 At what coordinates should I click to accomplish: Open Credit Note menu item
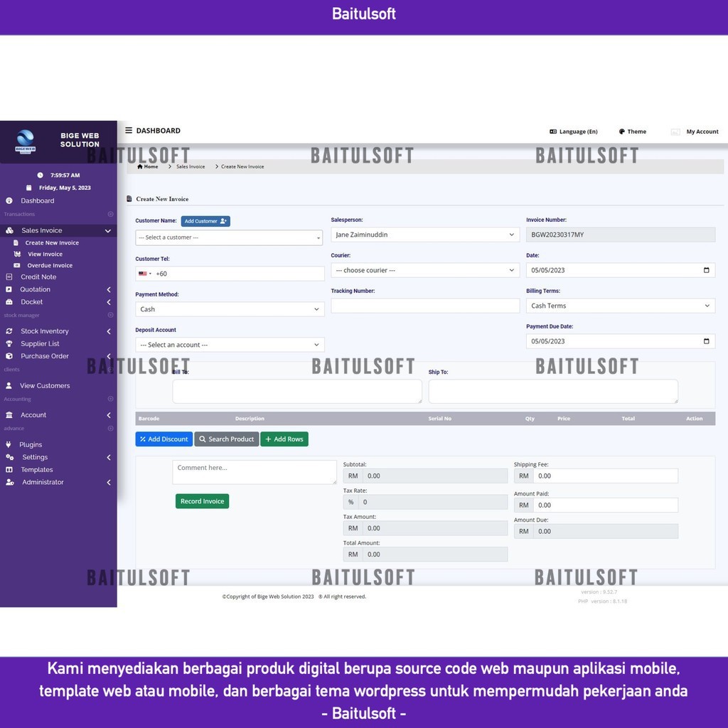click(38, 277)
